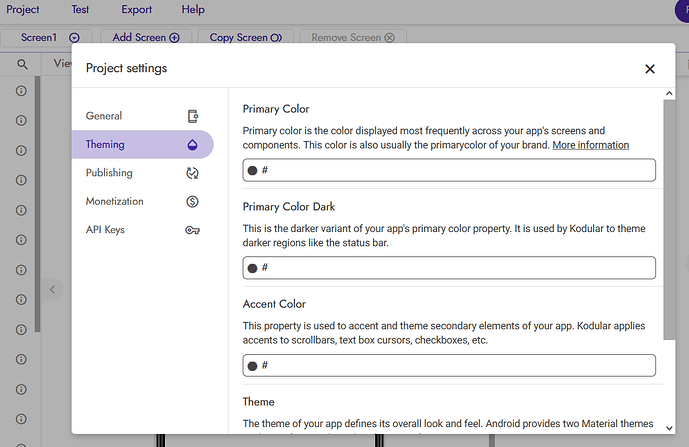Click the Monetization dollar icon
The width and height of the screenshot is (689, 447).
tap(192, 202)
